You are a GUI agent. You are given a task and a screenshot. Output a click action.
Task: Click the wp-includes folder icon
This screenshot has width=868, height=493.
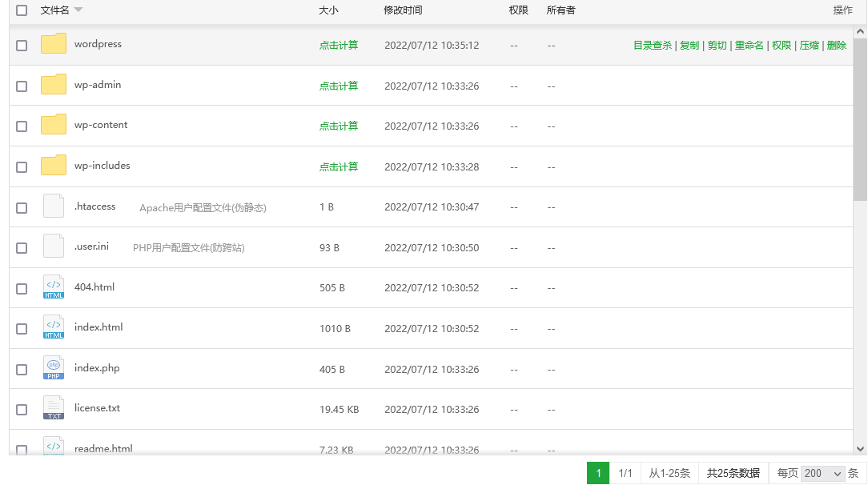[54, 166]
